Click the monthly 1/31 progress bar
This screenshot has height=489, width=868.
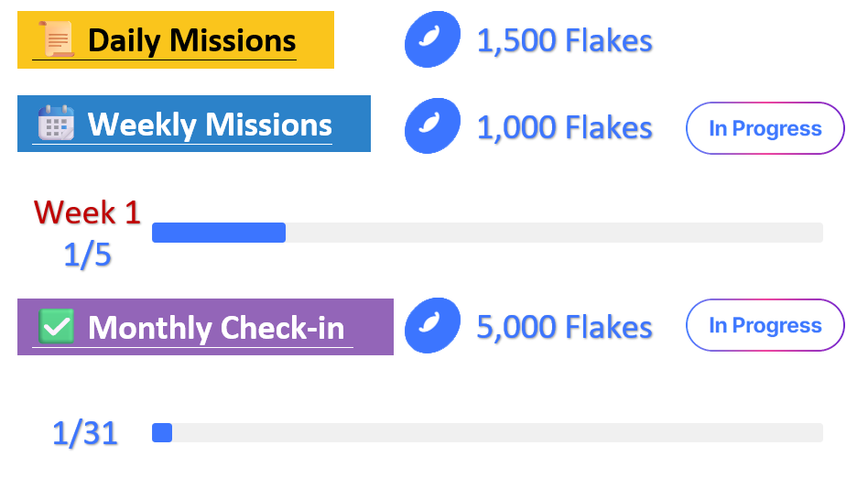click(x=487, y=432)
